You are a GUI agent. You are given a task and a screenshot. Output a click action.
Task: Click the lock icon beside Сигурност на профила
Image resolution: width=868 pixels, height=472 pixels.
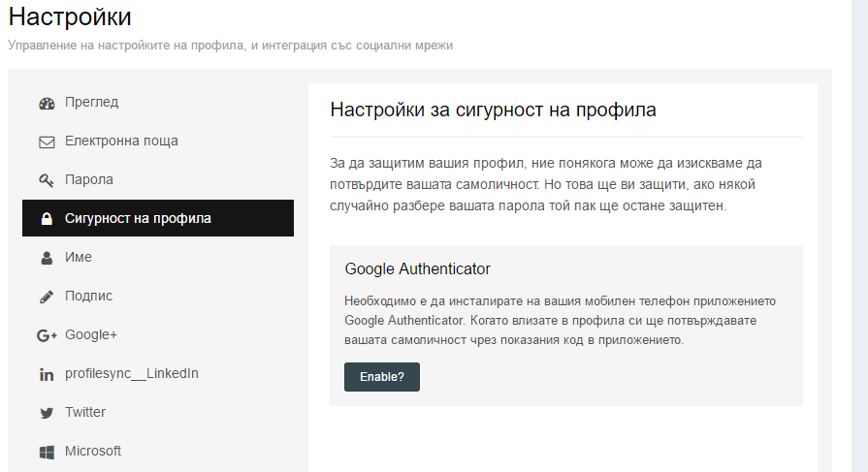click(48, 219)
